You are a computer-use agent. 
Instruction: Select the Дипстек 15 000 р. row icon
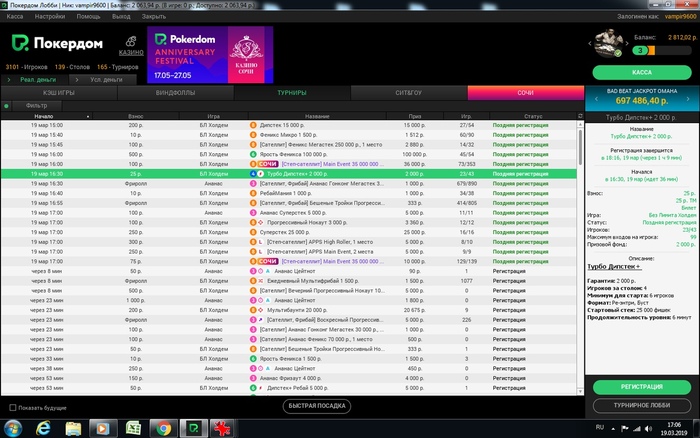(x=253, y=125)
